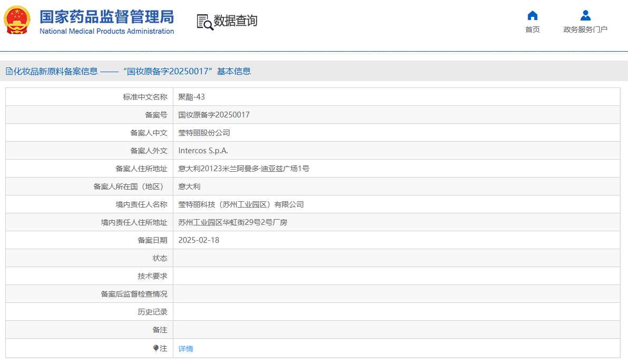Image resolution: width=628 pixels, height=364 pixels.
Task: Select the 莹特丽股份公司 registrant name
Action: tap(204, 133)
